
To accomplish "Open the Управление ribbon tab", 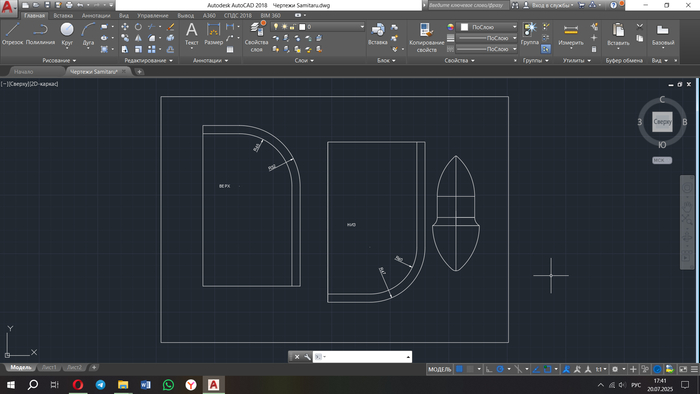I will coord(153,16).
